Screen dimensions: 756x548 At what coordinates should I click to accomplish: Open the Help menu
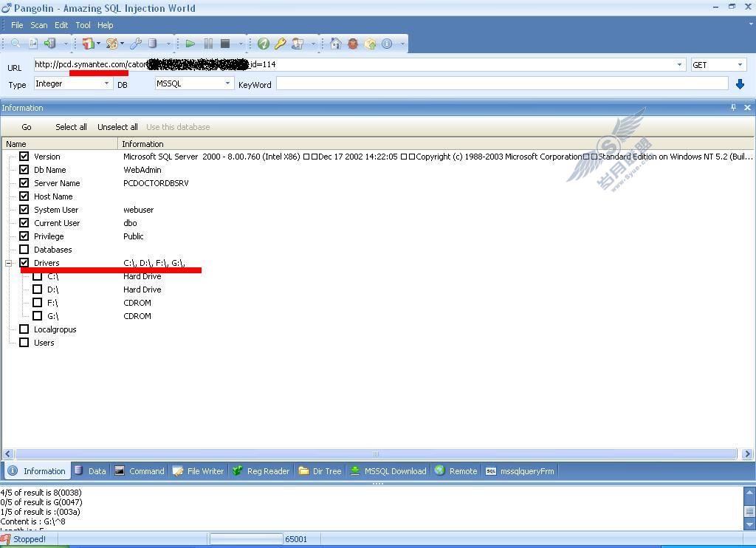tap(105, 25)
